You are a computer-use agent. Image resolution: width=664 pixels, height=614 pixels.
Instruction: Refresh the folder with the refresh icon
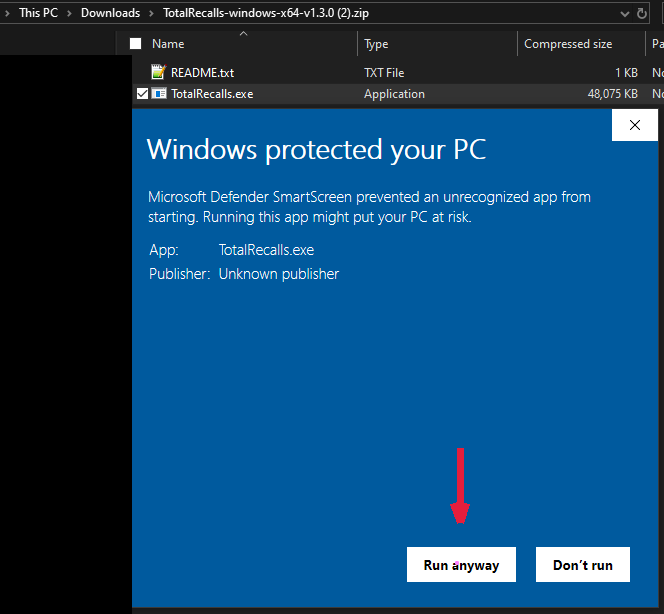642,14
